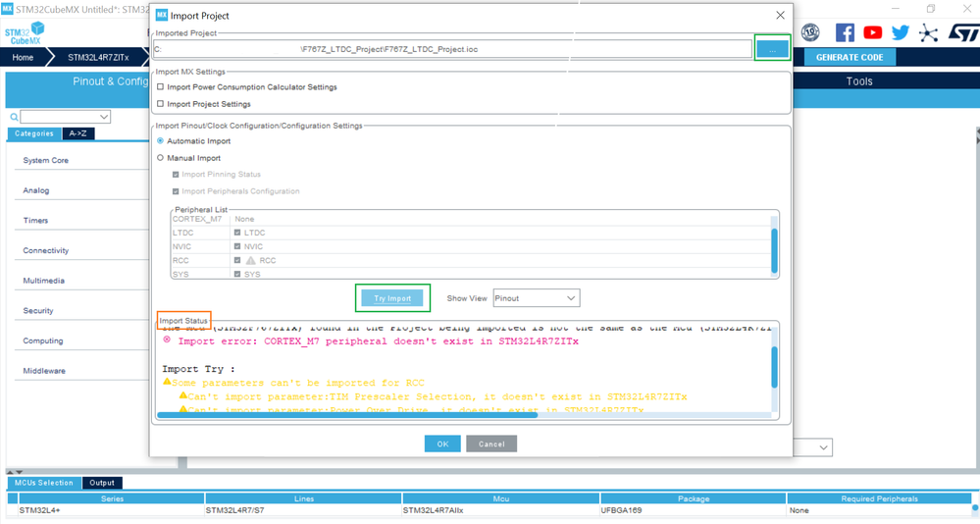This screenshot has width=980, height=524.
Task: Open the ST 10-year anniversary badge icon
Action: tap(810, 32)
